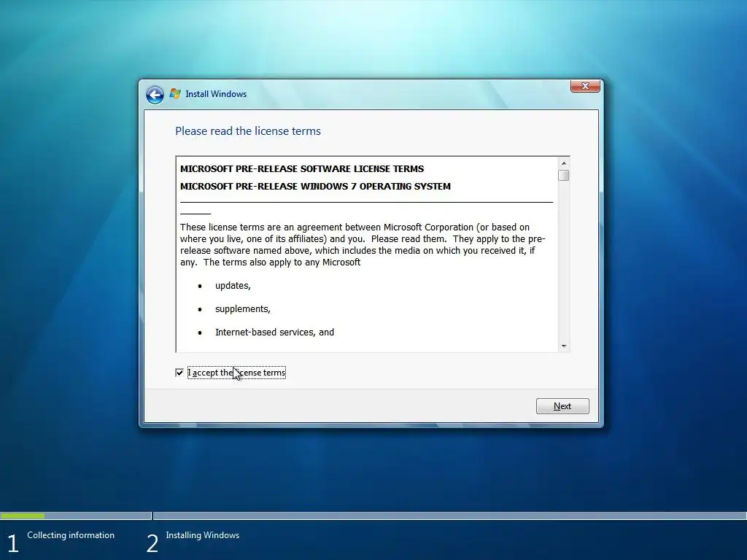Click the 'Collecting information' step label
Screen dimensions: 747x560
click(x=71, y=535)
